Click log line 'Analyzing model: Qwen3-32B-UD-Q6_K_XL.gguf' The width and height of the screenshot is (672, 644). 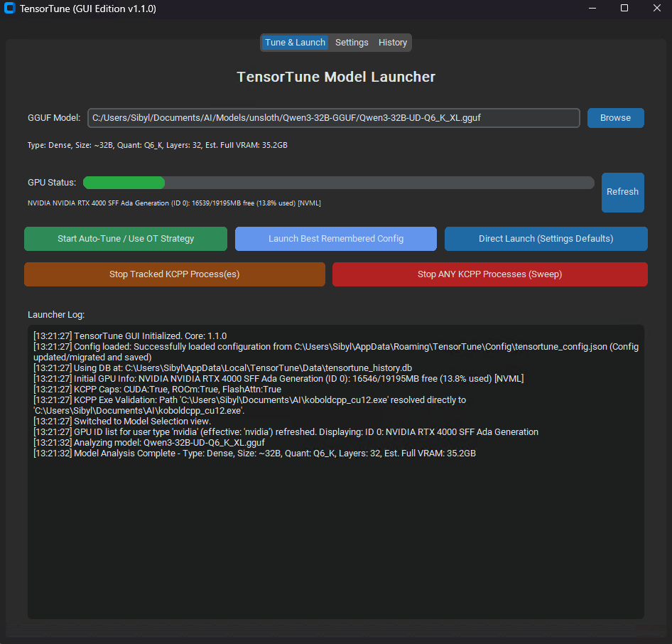[x=149, y=442]
